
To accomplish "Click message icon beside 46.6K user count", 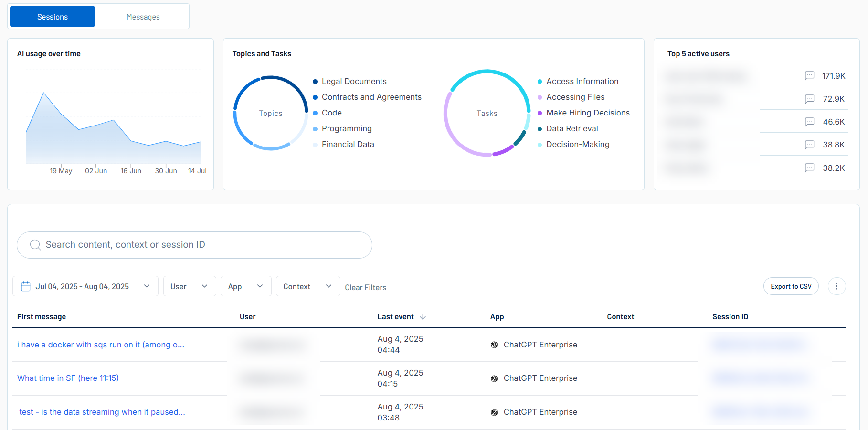I will 809,122.
